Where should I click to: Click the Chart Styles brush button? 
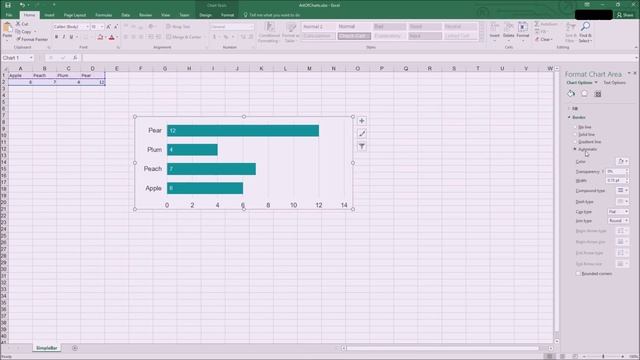(x=362, y=133)
